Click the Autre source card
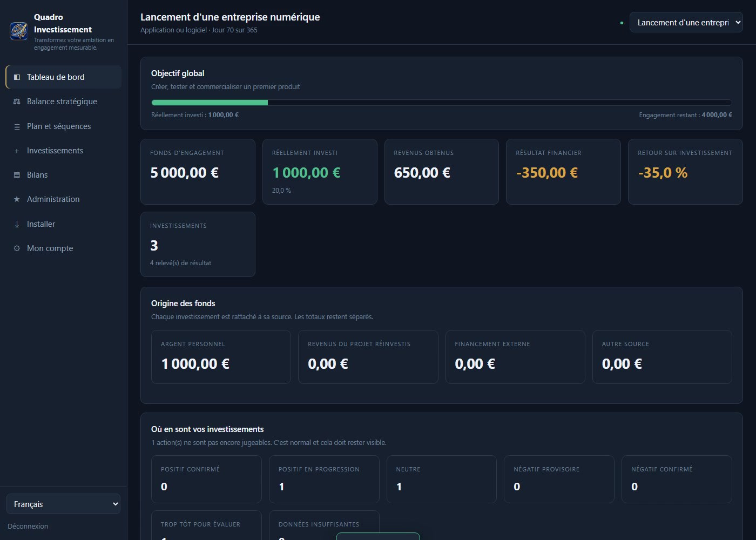 (662, 357)
